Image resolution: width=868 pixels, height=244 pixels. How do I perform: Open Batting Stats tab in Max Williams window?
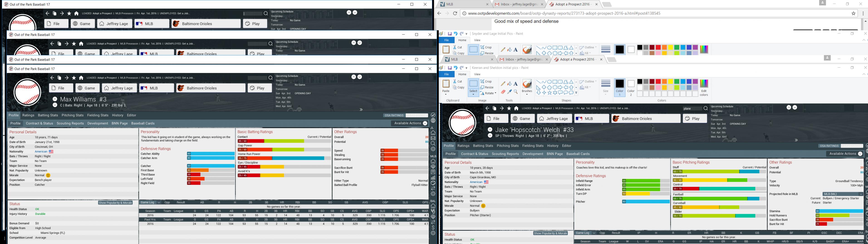48,115
